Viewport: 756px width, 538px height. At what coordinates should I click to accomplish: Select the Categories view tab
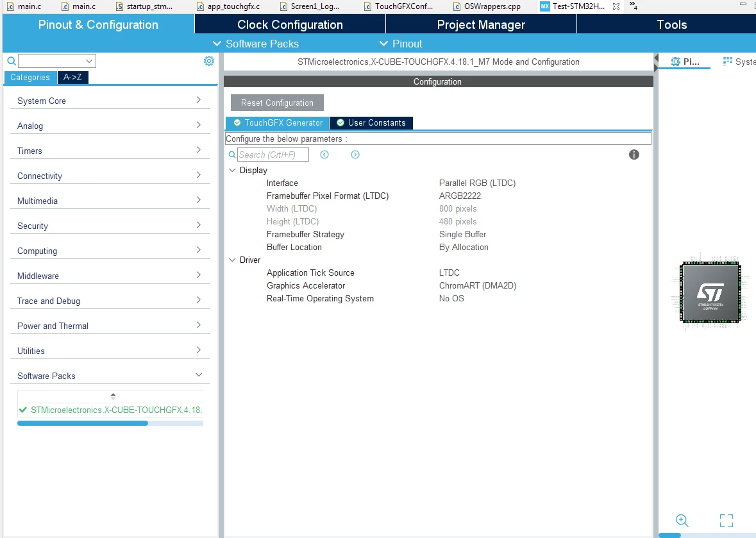30,77
